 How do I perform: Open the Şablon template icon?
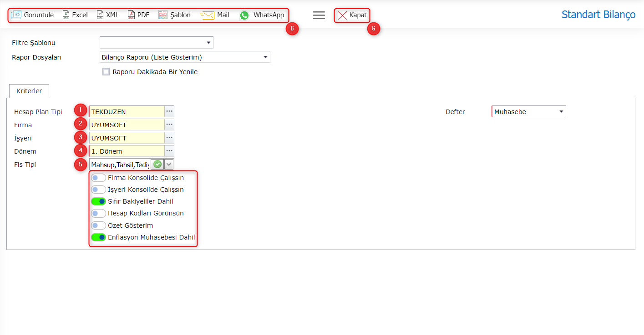(163, 15)
